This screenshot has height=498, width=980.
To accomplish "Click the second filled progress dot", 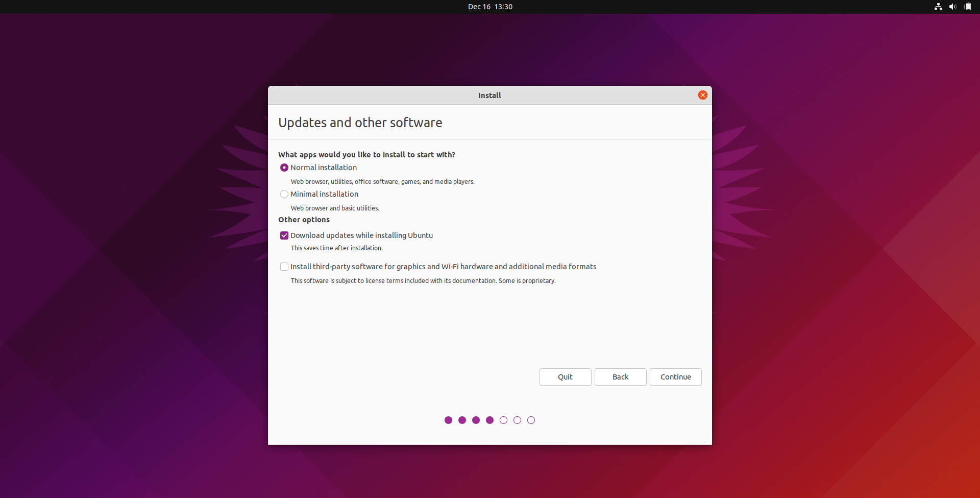I will coord(462,420).
